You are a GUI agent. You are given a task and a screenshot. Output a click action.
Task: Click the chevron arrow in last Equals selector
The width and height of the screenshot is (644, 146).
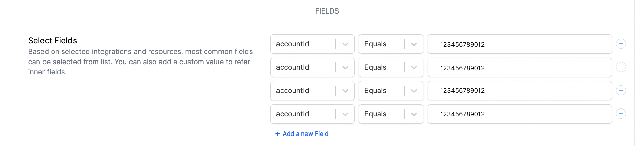tap(414, 114)
